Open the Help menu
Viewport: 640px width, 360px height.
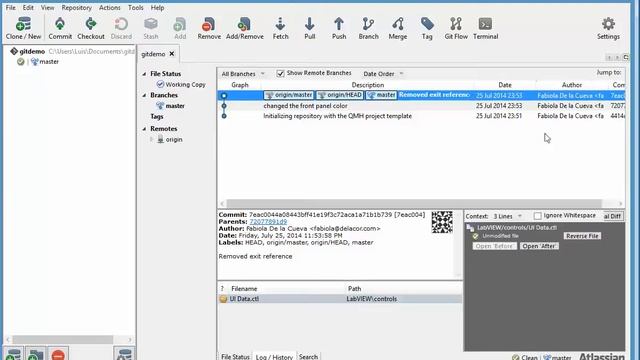pos(157,7)
